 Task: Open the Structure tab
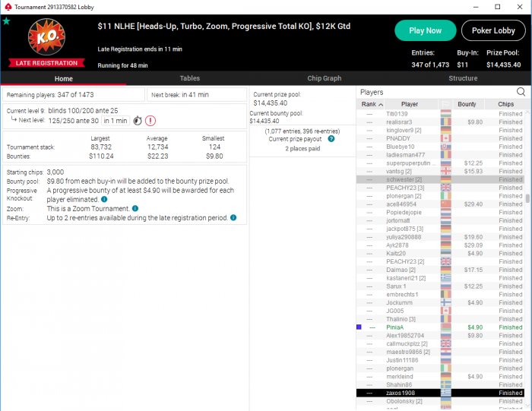(463, 78)
